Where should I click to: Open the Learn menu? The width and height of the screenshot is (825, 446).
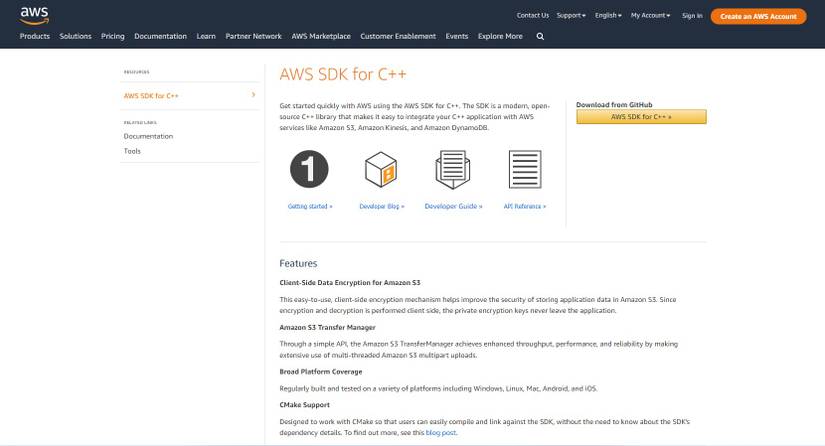point(206,36)
